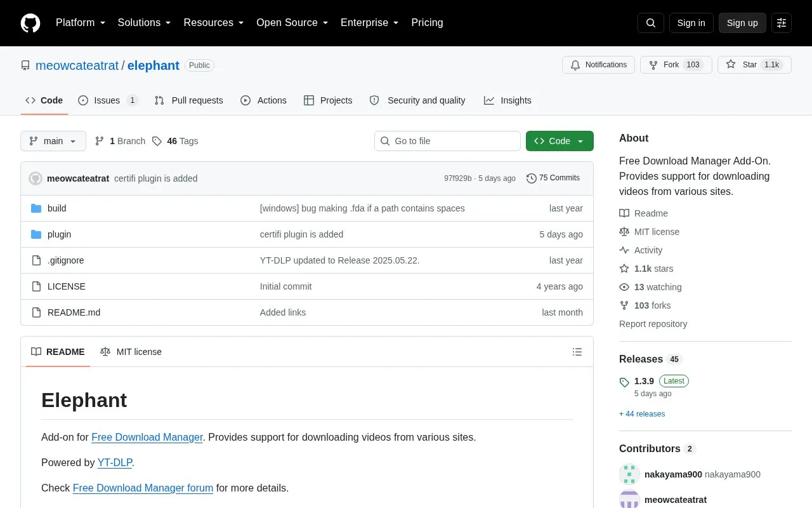
Task: Open the README outline list icon
Action: pyautogui.click(x=577, y=352)
